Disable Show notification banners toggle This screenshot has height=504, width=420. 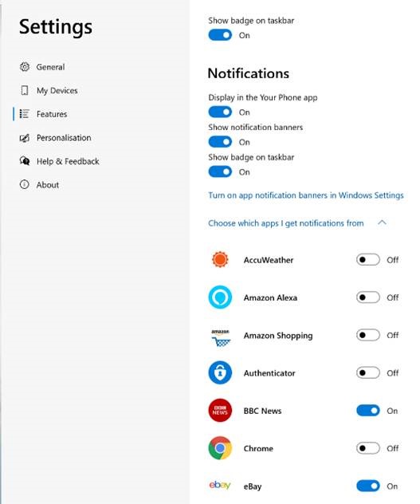click(220, 142)
